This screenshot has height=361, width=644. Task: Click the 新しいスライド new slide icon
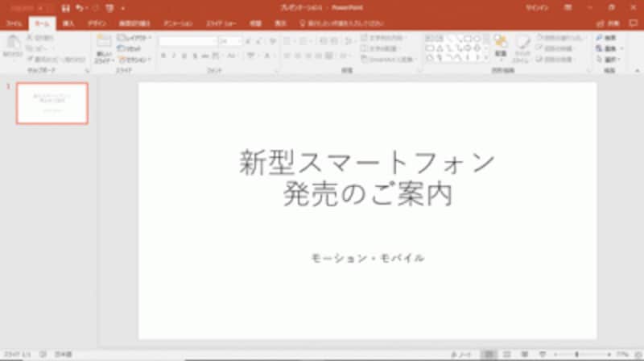point(104,41)
